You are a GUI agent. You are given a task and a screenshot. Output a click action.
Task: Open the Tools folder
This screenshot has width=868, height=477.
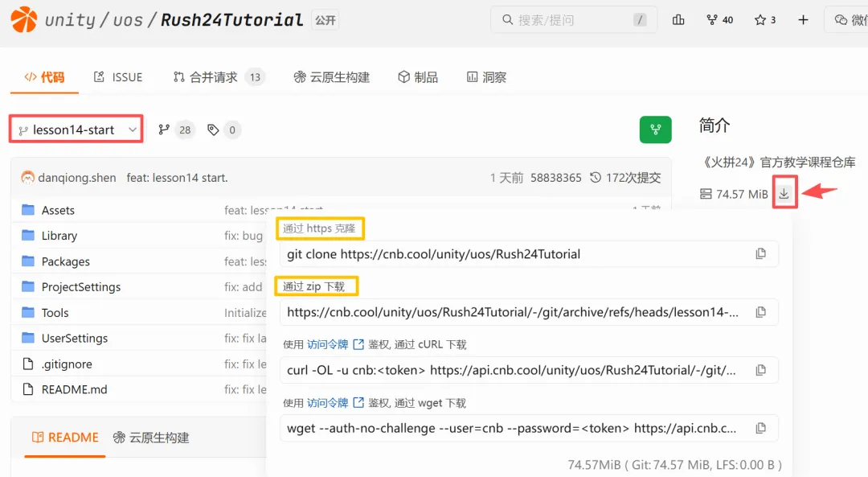coord(55,312)
